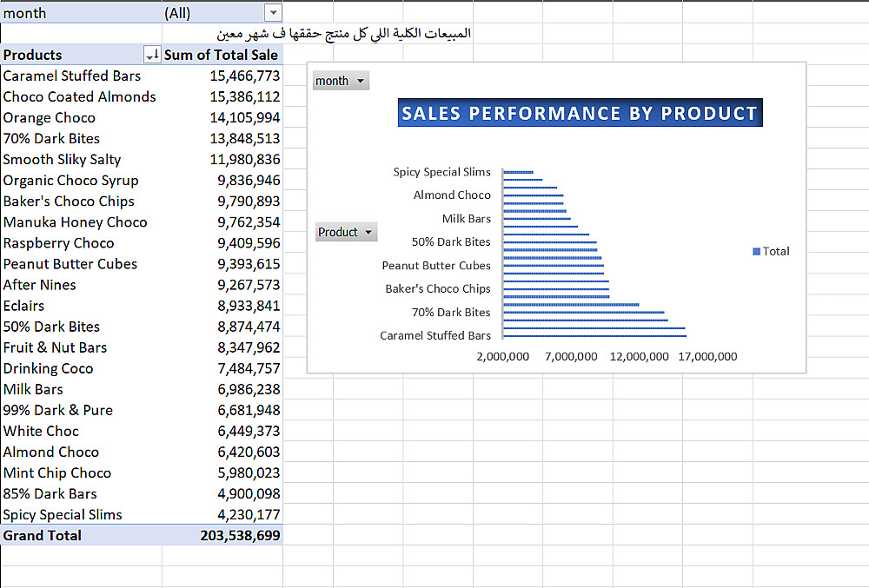Click the Spicy Special Slims sales value
Viewport: 869px width, 588px height.
tap(249, 515)
